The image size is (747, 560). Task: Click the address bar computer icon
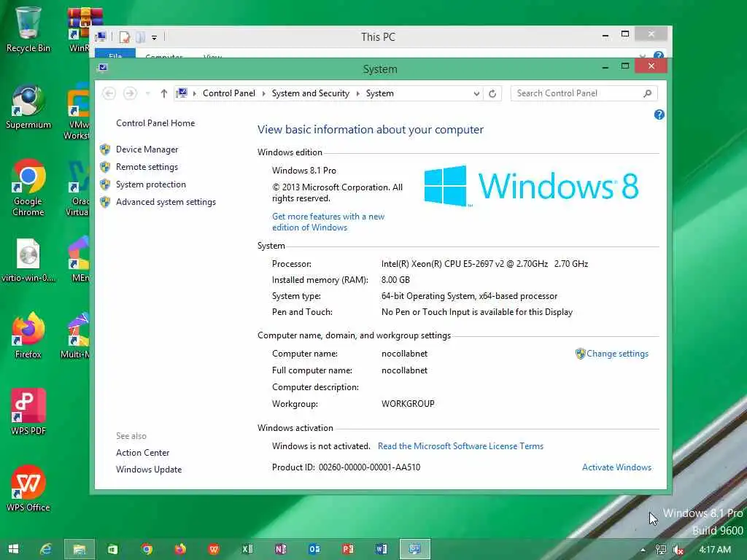(x=182, y=93)
